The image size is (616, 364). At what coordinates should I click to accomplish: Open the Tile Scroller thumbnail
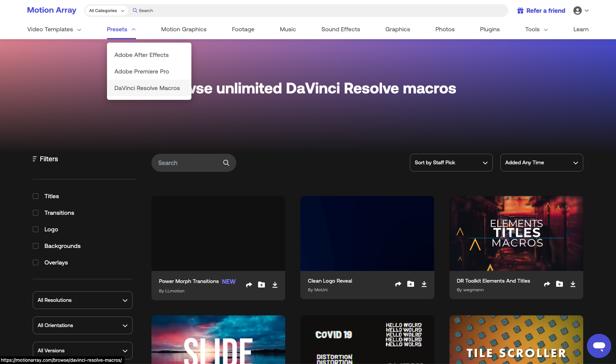(x=516, y=340)
